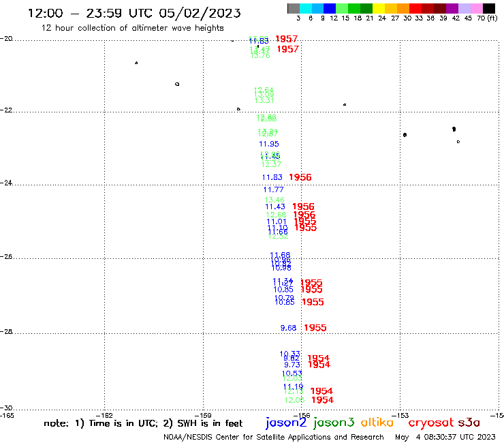Click the blue wave height value 11.01
Screen dimensions: 504x443
click(277, 221)
